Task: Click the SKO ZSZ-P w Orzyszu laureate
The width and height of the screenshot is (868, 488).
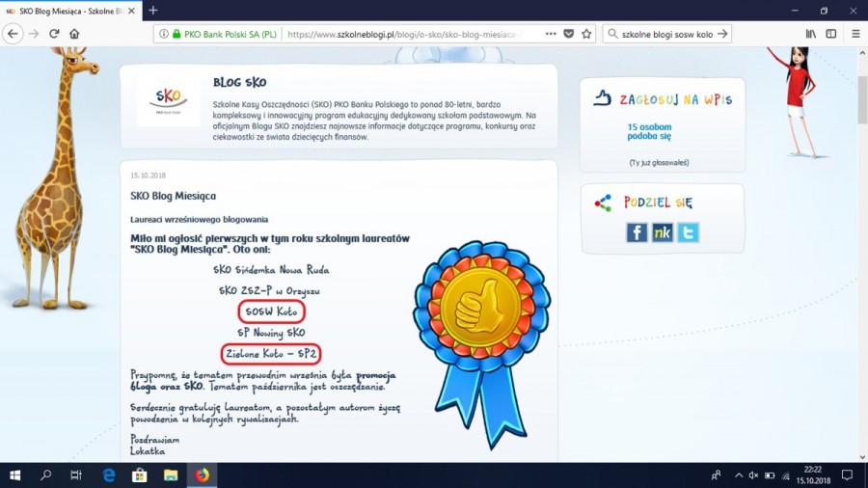Action: [x=270, y=290]
